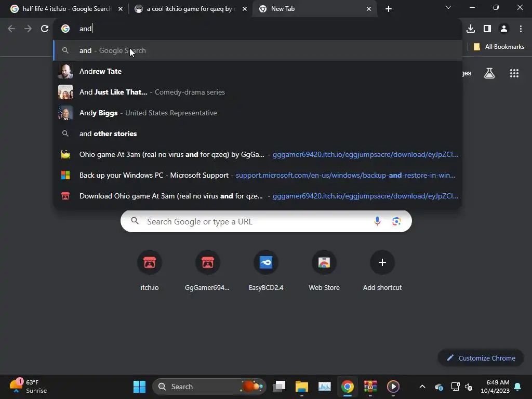Choose 'and other stories' suggestion

tap(258, 134)
